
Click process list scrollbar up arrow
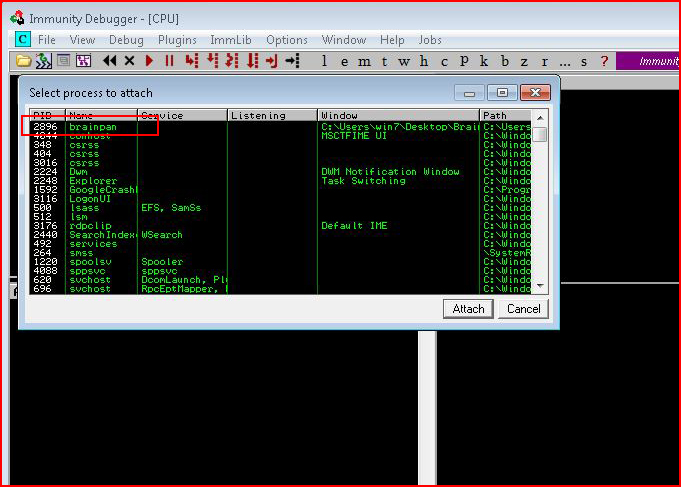[540, 117]
